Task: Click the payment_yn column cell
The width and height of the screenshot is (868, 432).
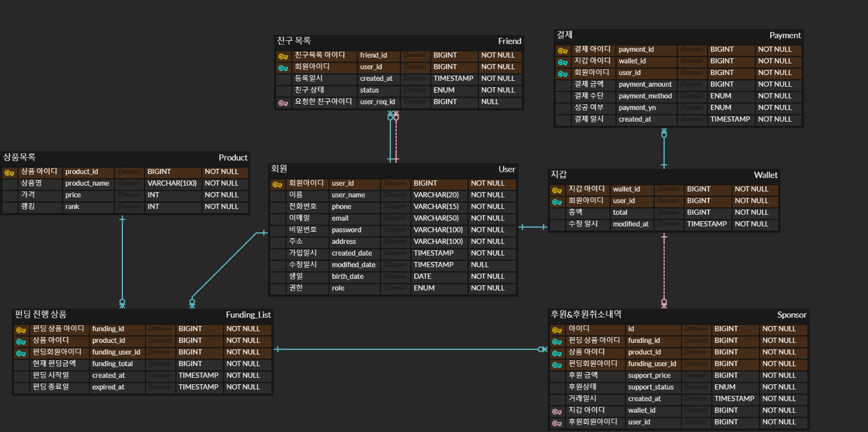Action: point(645,108)
